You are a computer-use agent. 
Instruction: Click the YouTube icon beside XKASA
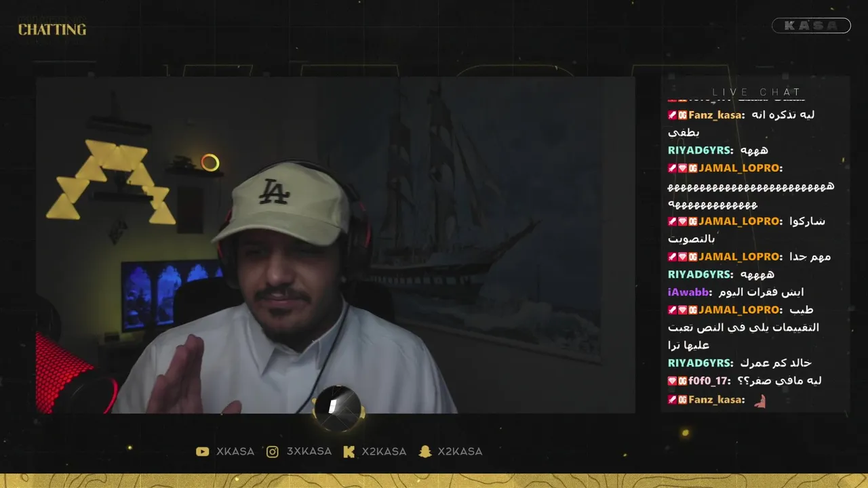[202, 451]
